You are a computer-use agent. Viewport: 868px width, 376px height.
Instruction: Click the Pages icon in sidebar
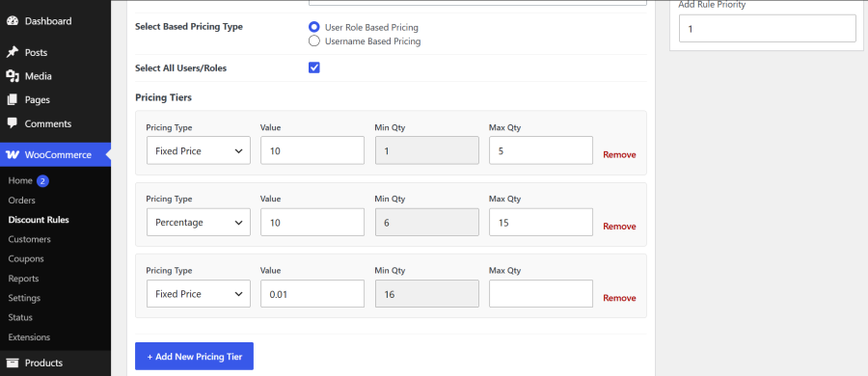tap(13, 100)
